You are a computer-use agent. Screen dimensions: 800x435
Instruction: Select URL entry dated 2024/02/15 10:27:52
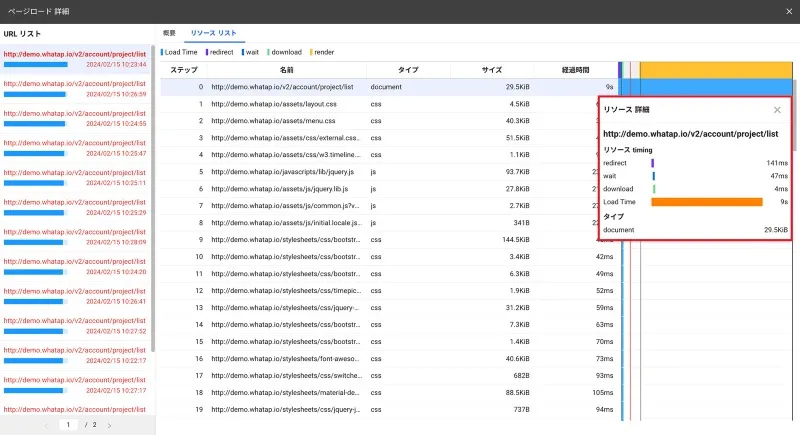pos(75,325)
